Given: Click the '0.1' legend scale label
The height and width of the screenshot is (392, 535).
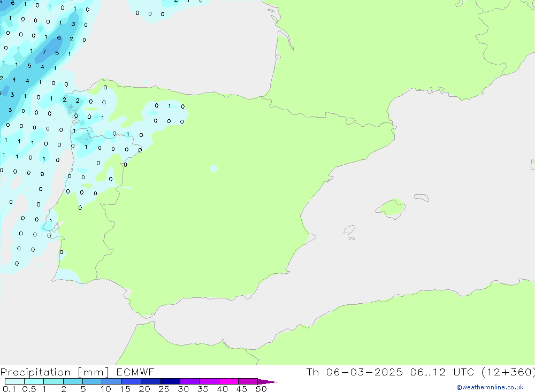Looking at the screenshot, I should point(9,389).
